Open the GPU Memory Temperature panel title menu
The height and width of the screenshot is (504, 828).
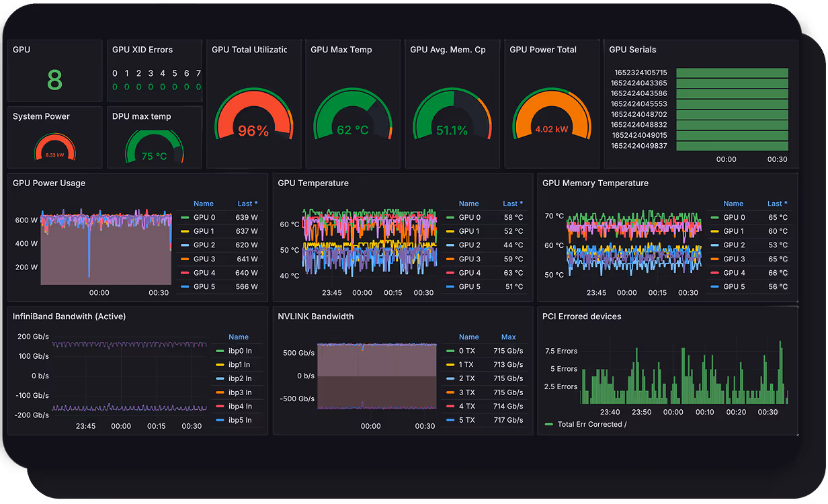pos(595,183)
